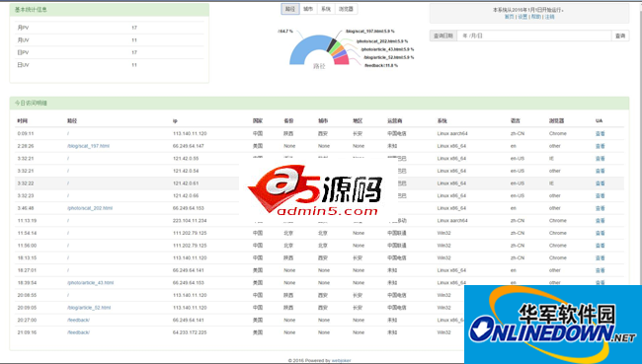Open /feedback/ link in 20:27:00 row

(x=78, y=320)
